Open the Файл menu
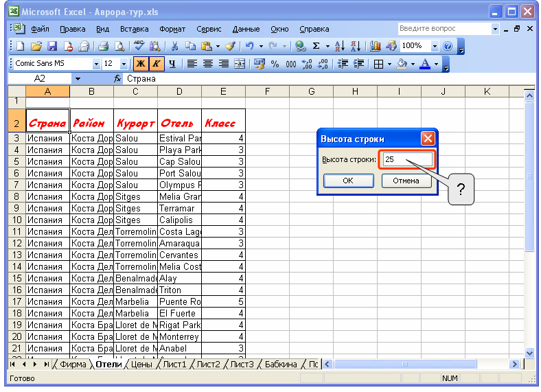The image size is (541, 392). [40, 29]
